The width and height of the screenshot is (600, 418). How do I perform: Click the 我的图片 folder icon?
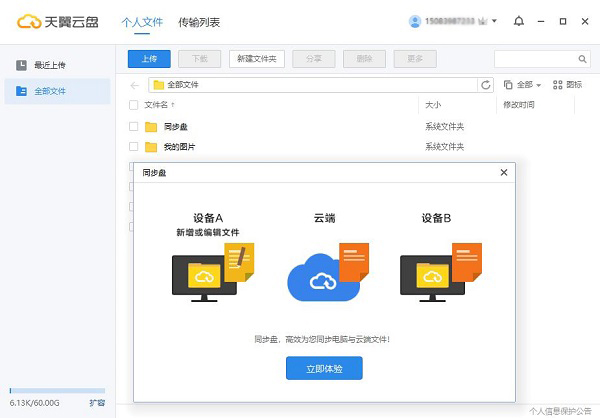[151, 147]
